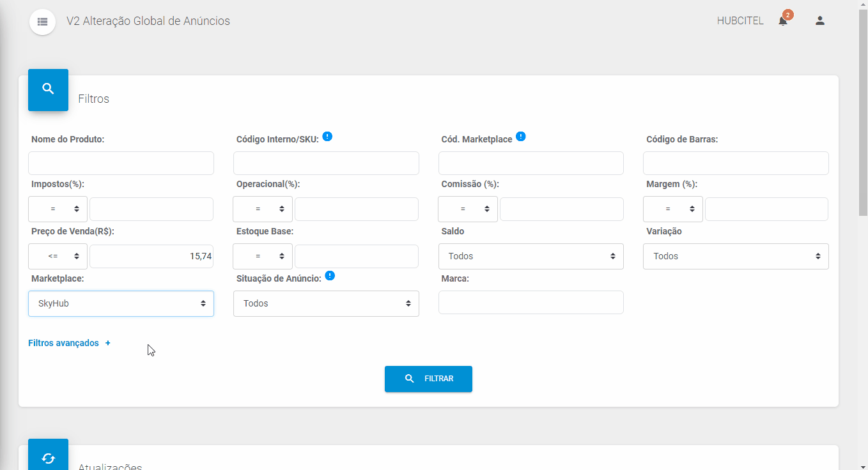Open the Margem (%) operator dropdown
This screenshot has height=470, width=868.
click(x=673, y=209)
